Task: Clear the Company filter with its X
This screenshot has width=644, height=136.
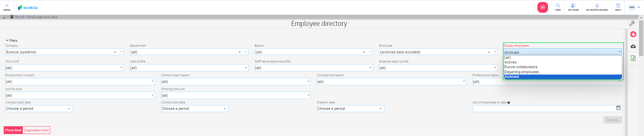Action: [x=115, y=52]
